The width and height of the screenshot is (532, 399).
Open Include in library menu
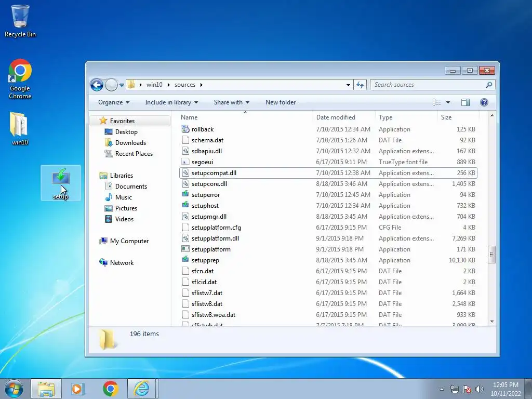[x=171, y=102]
